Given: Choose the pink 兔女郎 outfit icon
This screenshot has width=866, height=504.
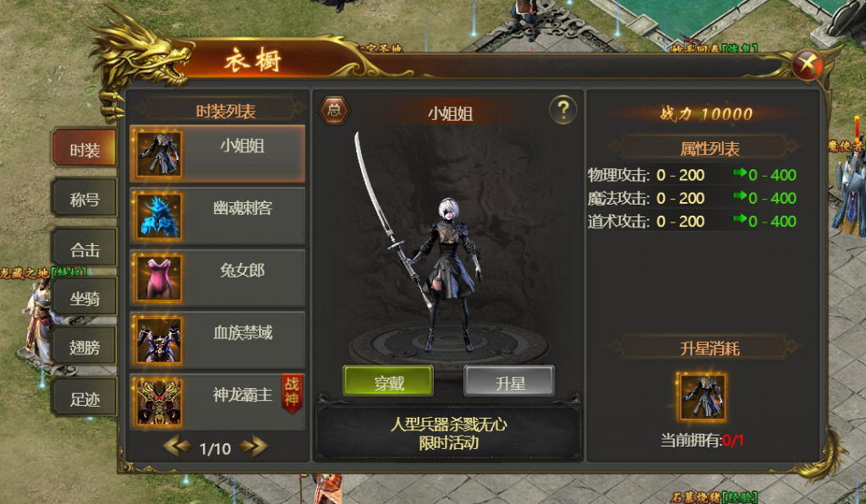Looking at the screenshot, I should point(158,278).
